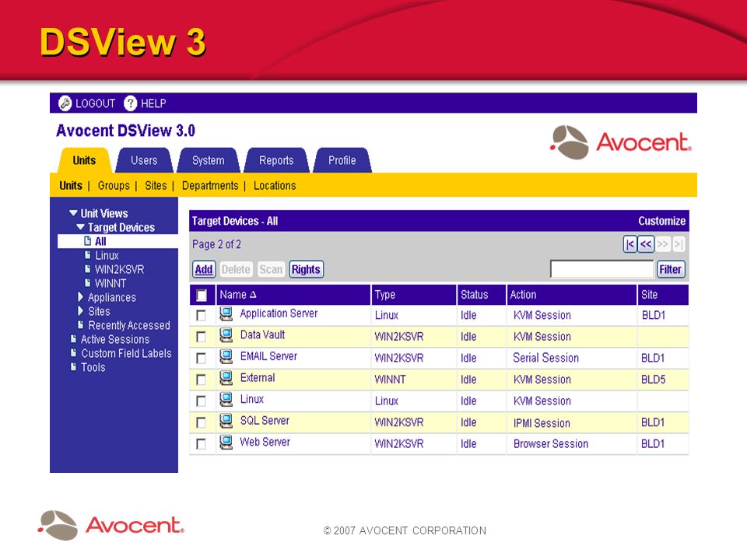Click the page icon beside Tools
This screenshot has height=560, width=747.
pyautogui.click(x=73, y=366)
